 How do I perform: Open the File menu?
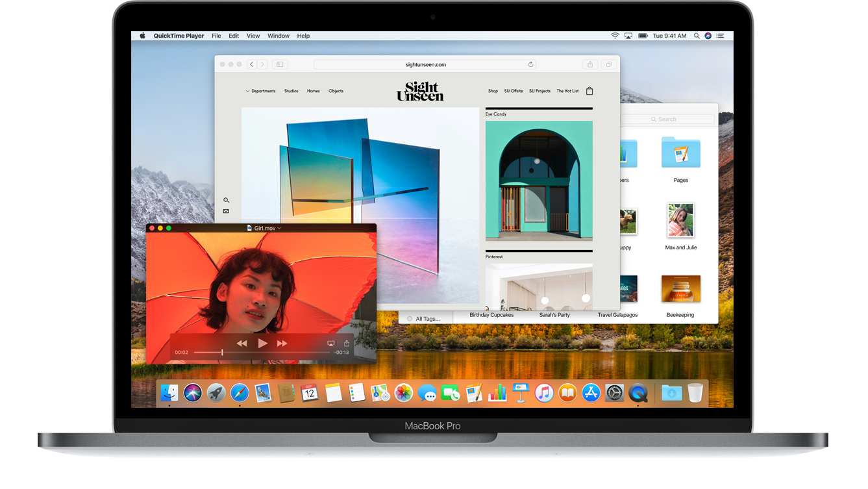click(216, 36)
